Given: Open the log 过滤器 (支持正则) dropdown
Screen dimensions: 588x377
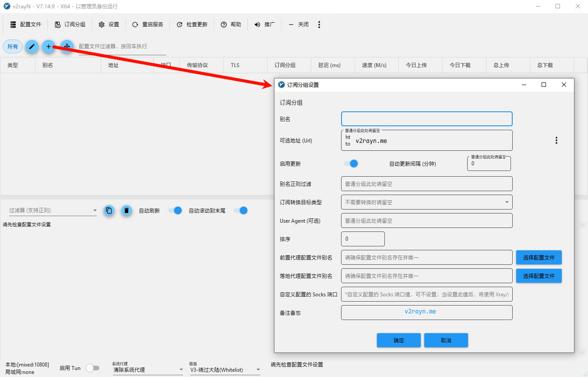Looking at the screenshot, I should 53,210.
